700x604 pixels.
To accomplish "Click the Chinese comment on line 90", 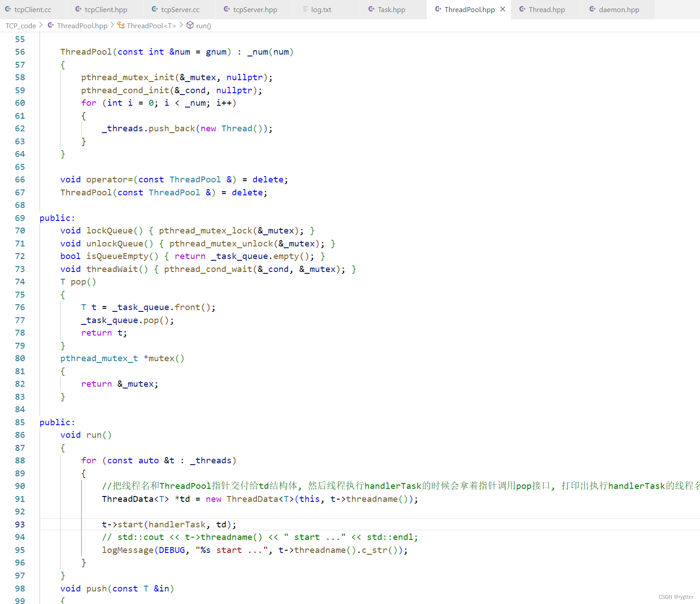I will (400, 486).
